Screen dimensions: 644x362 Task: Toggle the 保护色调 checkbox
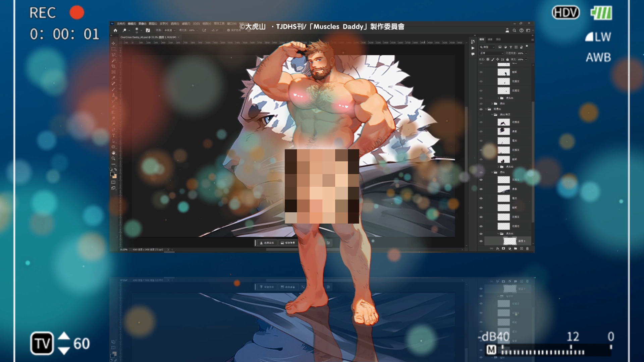(228, 30)
